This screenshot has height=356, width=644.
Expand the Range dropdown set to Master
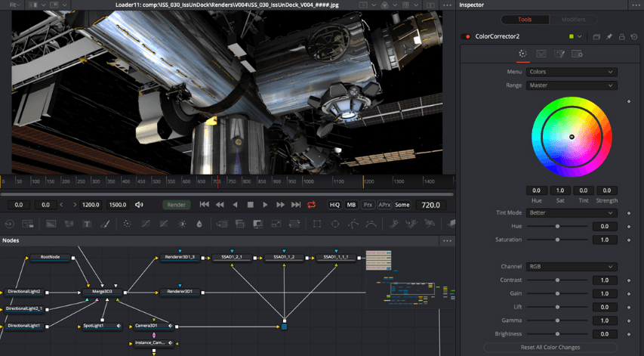click(x=571, y=85)
